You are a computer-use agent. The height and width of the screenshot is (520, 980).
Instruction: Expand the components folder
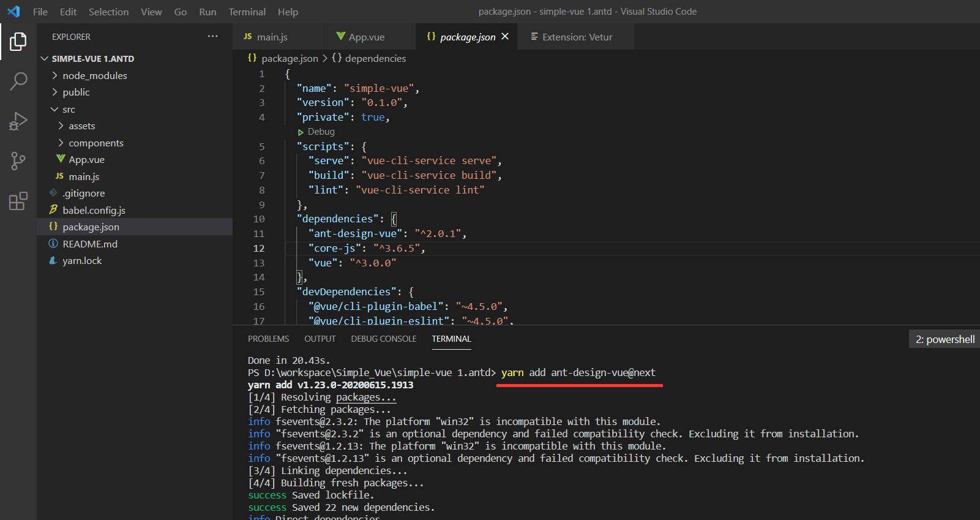pyautogui.click(x=61, y=143)
